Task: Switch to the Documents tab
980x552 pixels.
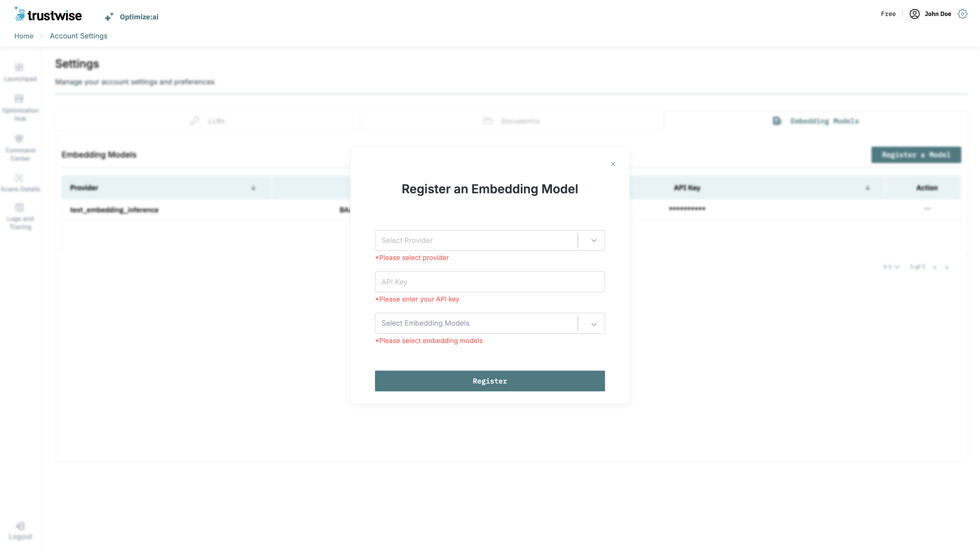Action: coord(512,121)
